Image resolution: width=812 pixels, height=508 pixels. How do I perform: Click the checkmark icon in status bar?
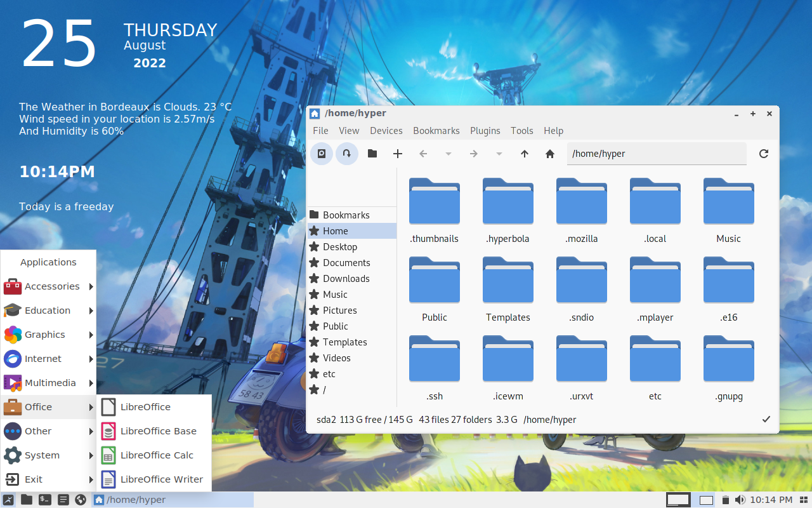(766, 419)
